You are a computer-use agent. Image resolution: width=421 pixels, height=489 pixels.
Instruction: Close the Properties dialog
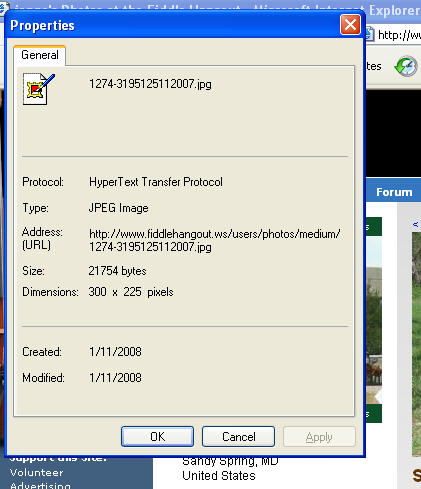coord(350,24)
